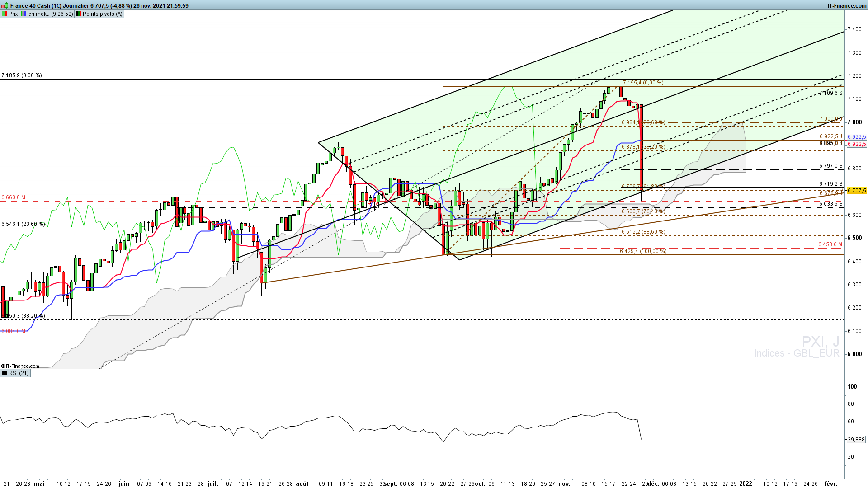Select the blue 6 922,5 Kijun price tag

click(x=856, y=136)
